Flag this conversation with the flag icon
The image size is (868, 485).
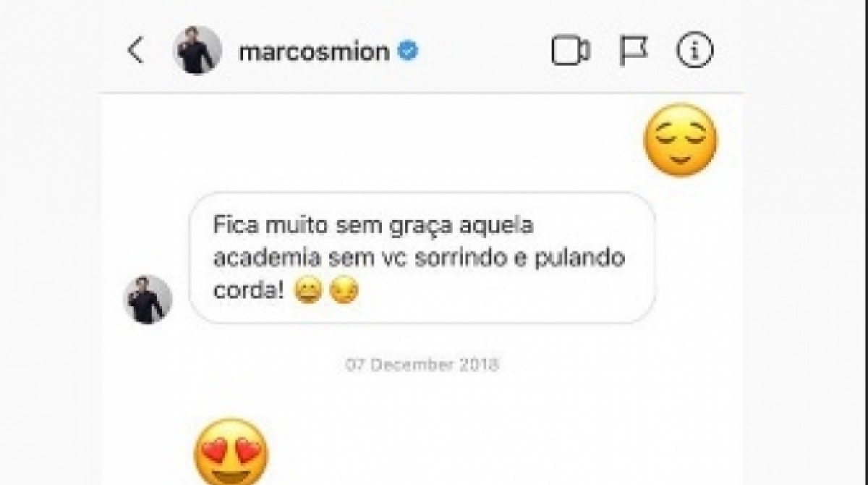pyautogui.click(x=634, y=51)
